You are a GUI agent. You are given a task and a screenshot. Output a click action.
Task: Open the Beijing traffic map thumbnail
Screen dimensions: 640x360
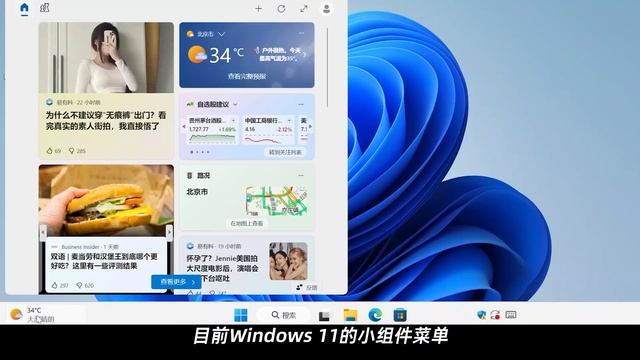[x=276, y=201]
